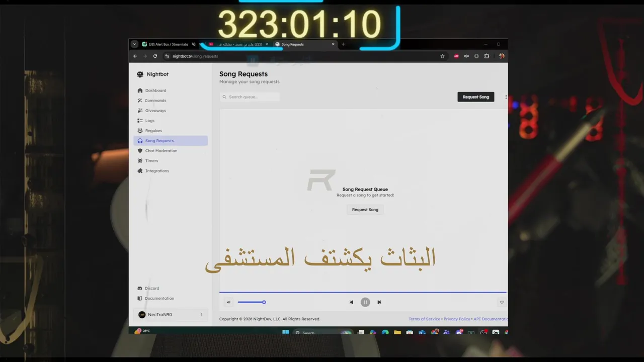644x362 pixels.
Task: Open the Logs page
Action: [171, 121]
